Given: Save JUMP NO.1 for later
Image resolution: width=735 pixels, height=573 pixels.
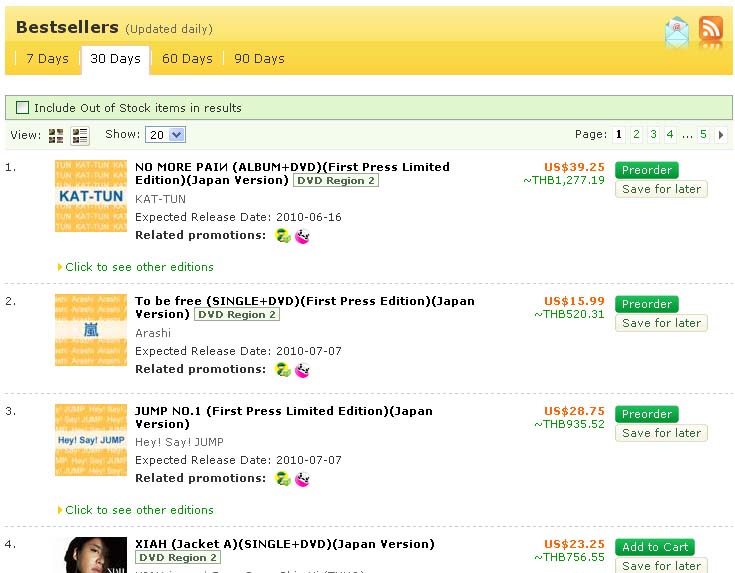Looking at the screenshot, I should coord(661,433).
